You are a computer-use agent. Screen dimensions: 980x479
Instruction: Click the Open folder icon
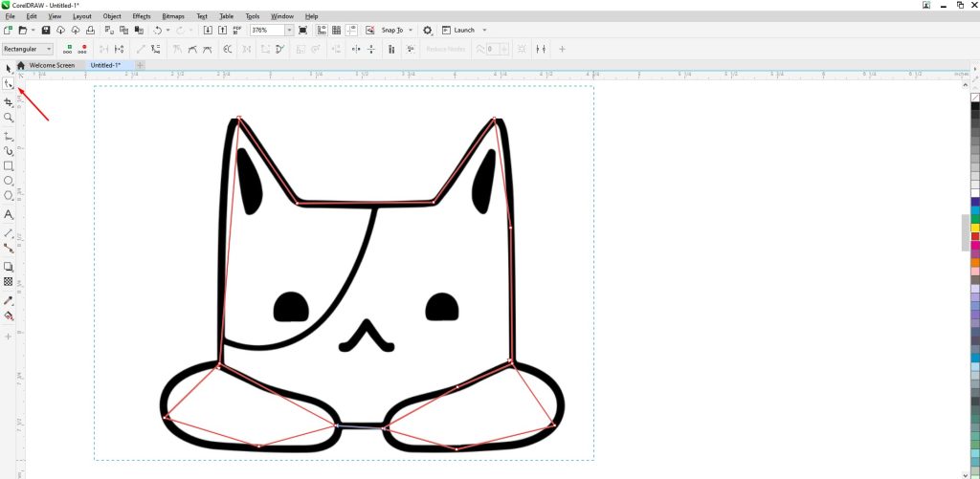23,30
